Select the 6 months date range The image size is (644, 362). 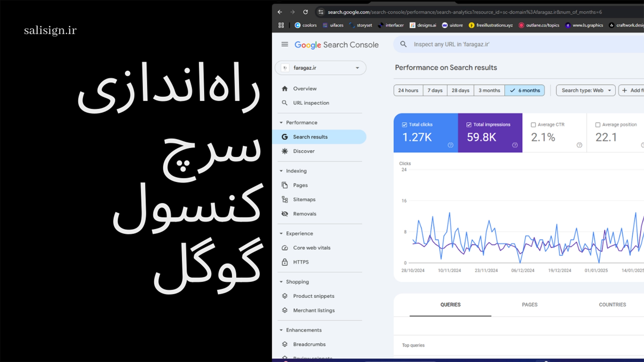(525, 90)
